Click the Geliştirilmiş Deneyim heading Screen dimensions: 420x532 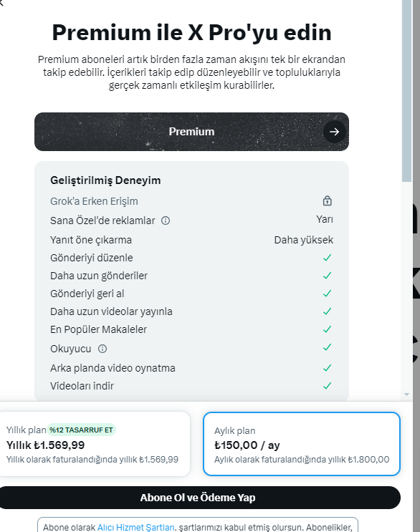coord(105,180)
